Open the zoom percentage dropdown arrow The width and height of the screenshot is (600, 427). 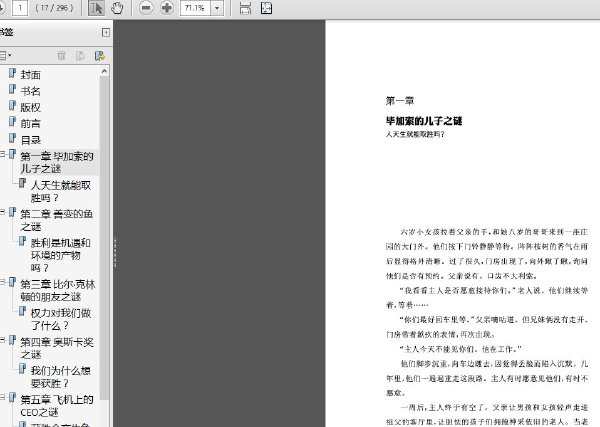click(x=217, y=8)
